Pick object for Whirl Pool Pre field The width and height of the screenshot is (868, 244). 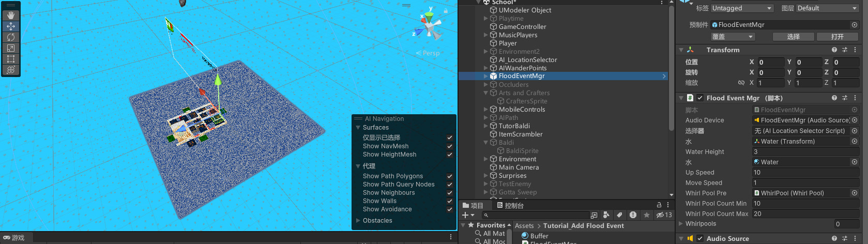(x=855, y=193)
